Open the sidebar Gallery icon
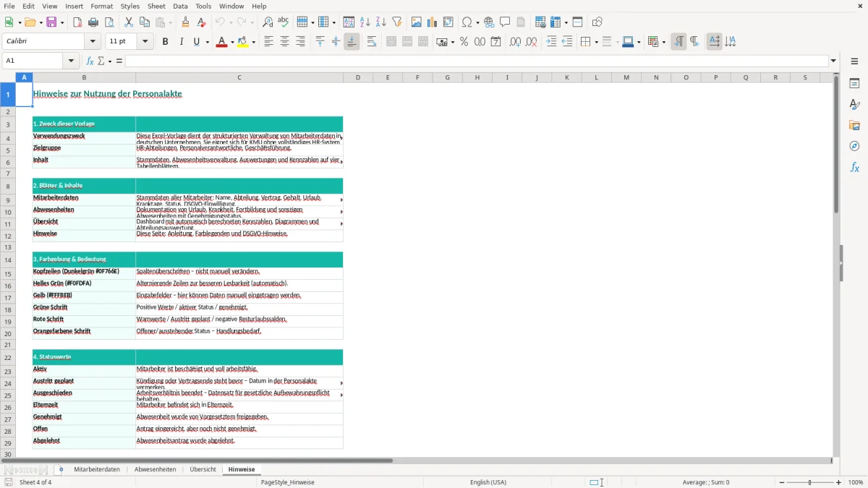This screenshot has width=868, height=488. (x=854, y=125)
